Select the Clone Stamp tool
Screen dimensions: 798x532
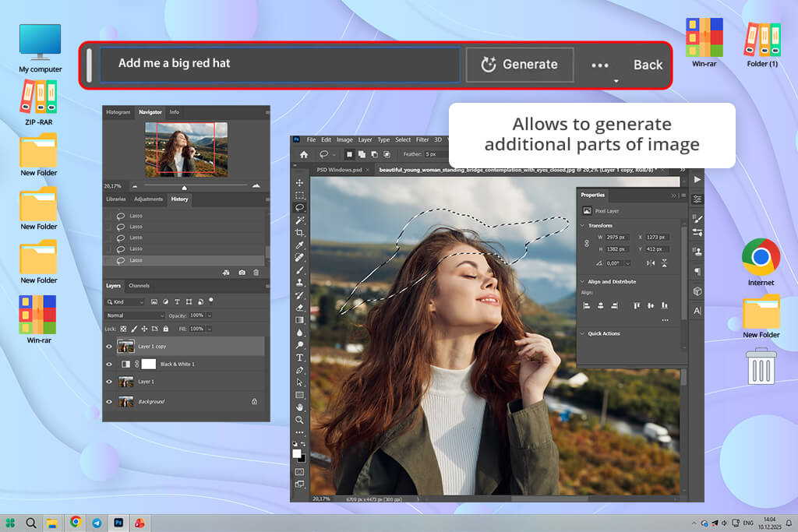pos(299,282)
